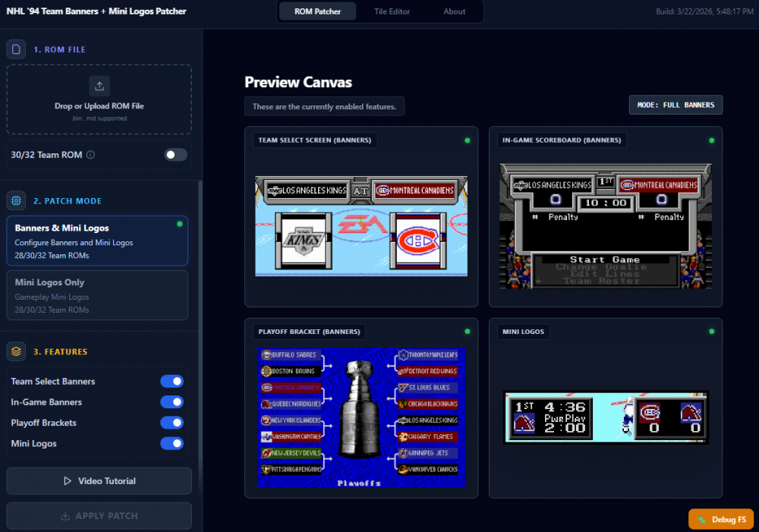Click the upload arrow icon in ROM drop zone

pos(99,85)
